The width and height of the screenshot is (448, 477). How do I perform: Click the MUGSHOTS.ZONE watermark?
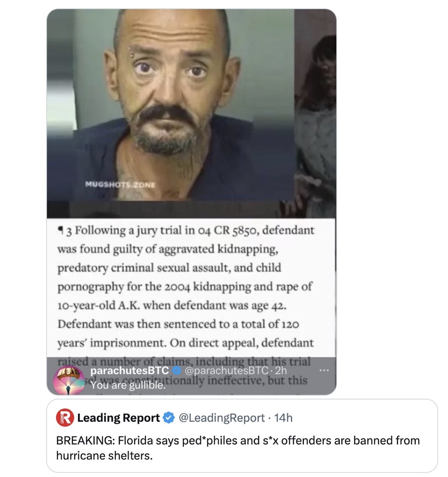pos(121,185)
